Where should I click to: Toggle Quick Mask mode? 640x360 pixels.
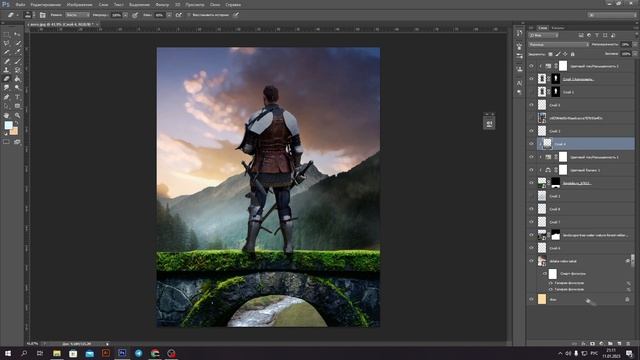point(7,142)
